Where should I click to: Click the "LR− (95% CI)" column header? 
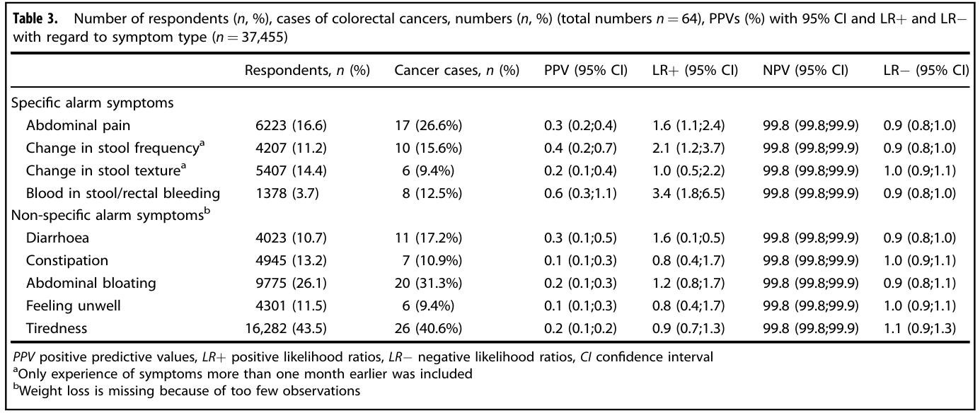pyautogui.click(x=926, y=71)
